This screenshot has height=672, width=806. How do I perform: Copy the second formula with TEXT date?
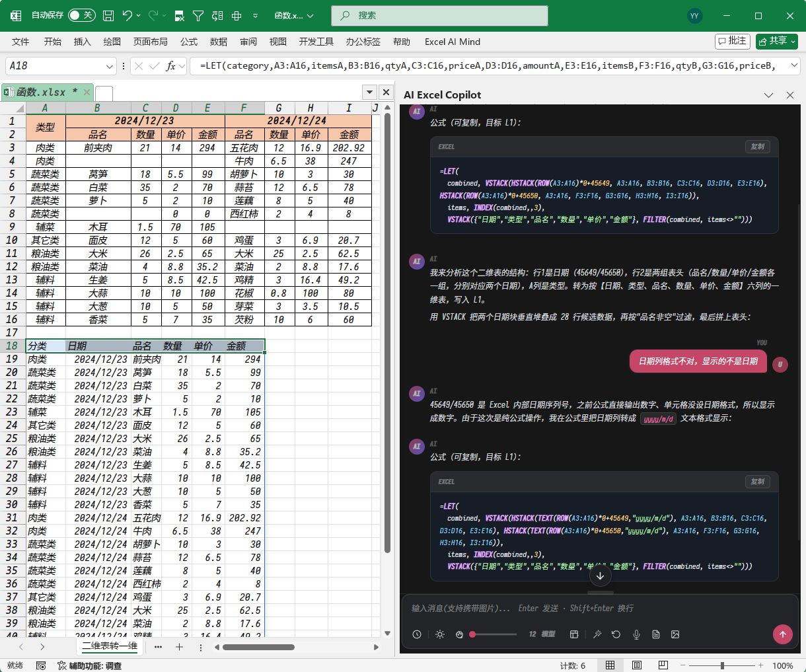(x=758, y=482)
